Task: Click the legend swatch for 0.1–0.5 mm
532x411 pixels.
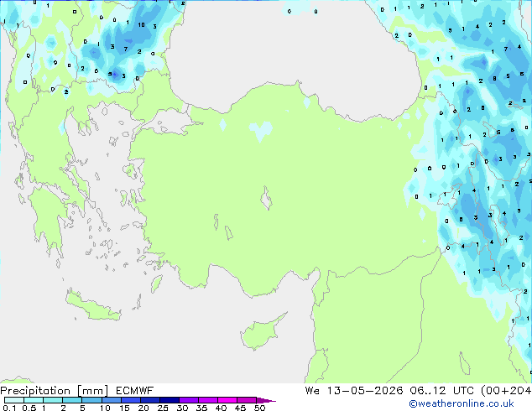Action: (14, 400)
